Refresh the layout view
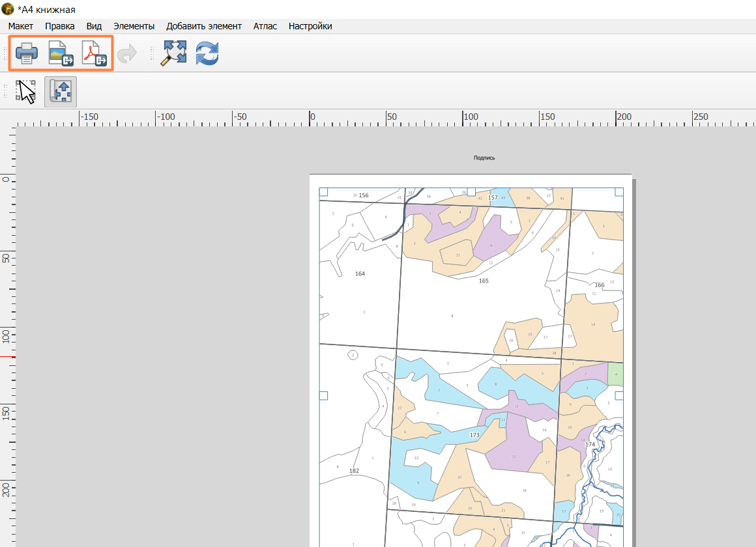 pos(207,53)
